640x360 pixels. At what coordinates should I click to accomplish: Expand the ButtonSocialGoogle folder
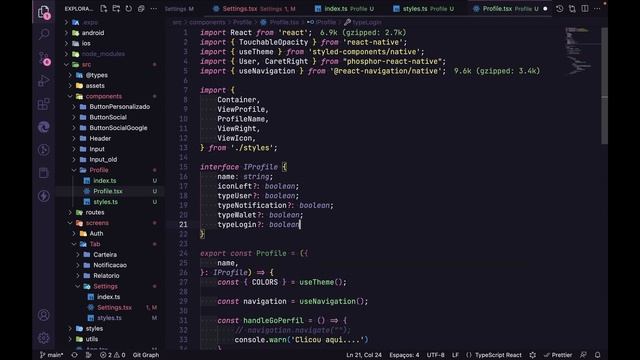point(118,128)
